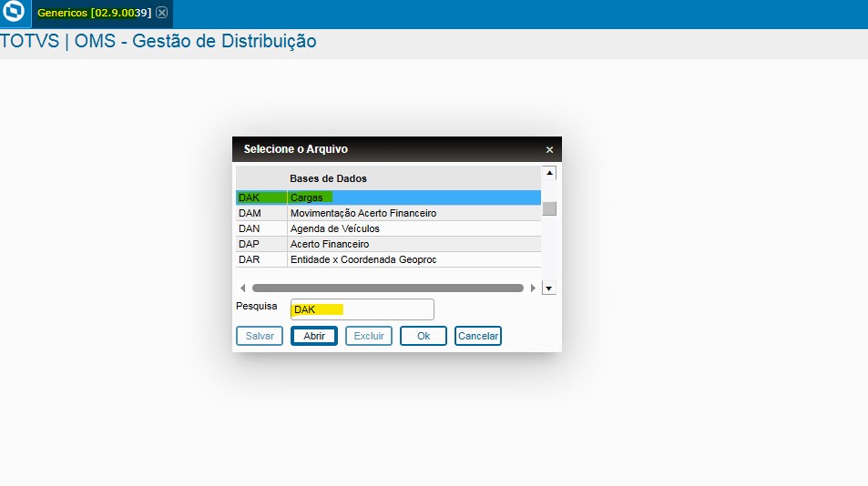Screen dimensions: 868x486
Task: Click the horizontal scroll left arrow
Action: (242, 289)
